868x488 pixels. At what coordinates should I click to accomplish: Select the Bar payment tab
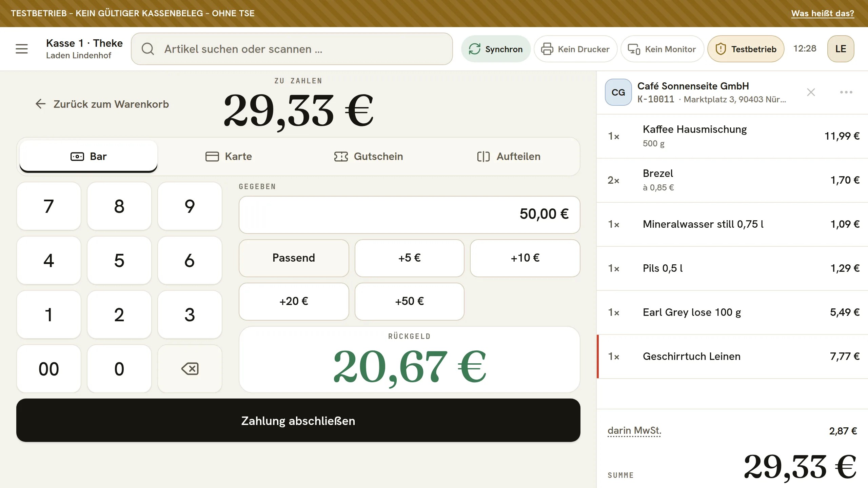pos(88,156)
